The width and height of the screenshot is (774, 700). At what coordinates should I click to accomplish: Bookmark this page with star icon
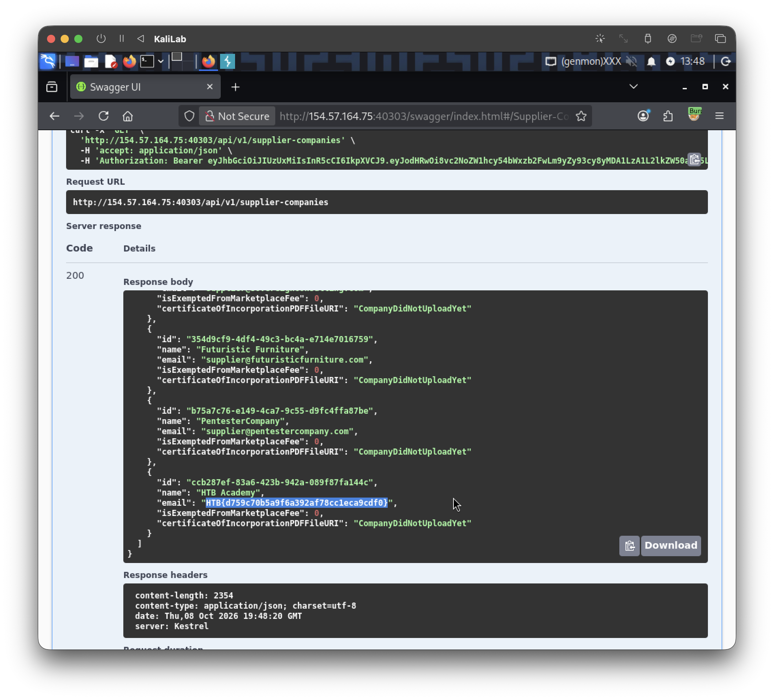tap(581, 116)
